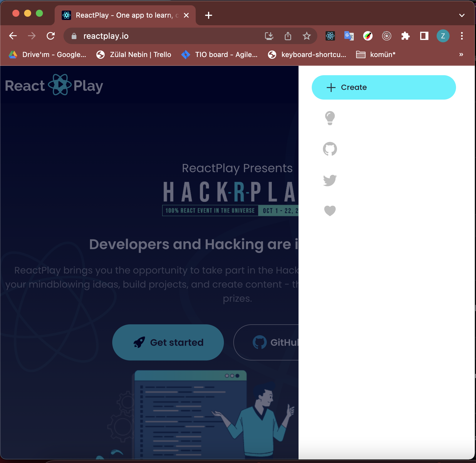476x463 pixels.
Task: Click the heart icon in the sidebar
Action: [x=330, y=211]
